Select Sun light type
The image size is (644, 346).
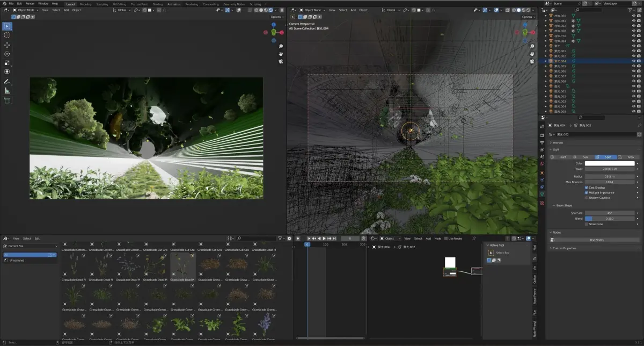pos(583,157)
